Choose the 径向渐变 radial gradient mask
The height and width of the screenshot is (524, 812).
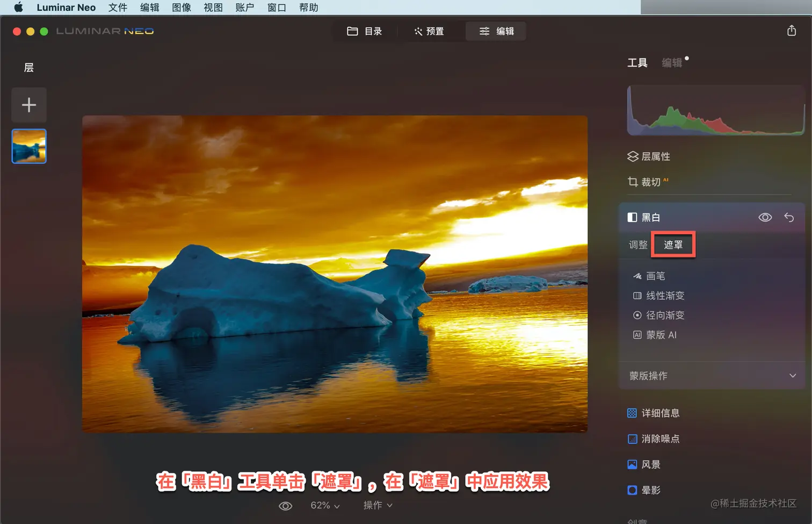click(x=659, y=315)
